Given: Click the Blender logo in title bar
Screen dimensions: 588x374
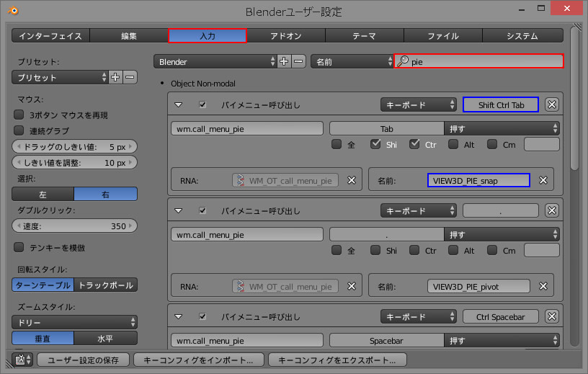Looking at the screenshot, I should 13,11.
